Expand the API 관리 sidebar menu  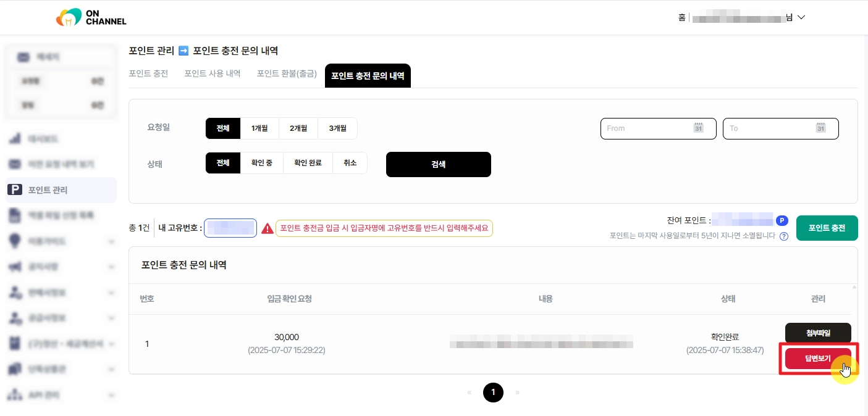[x=111, y=394]
